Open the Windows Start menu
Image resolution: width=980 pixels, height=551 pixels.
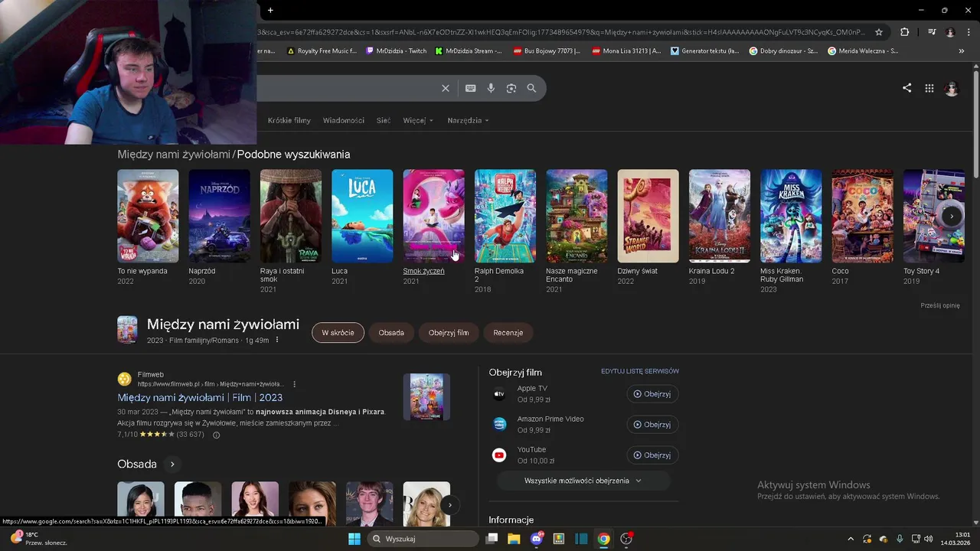pos(354,539)
